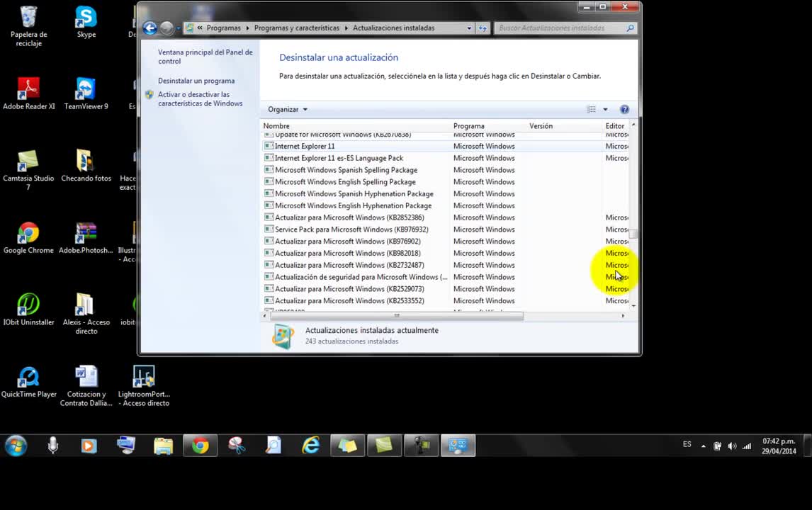
Task: Click the Programas y características breadcrumb
Action: tap(297, 28)
